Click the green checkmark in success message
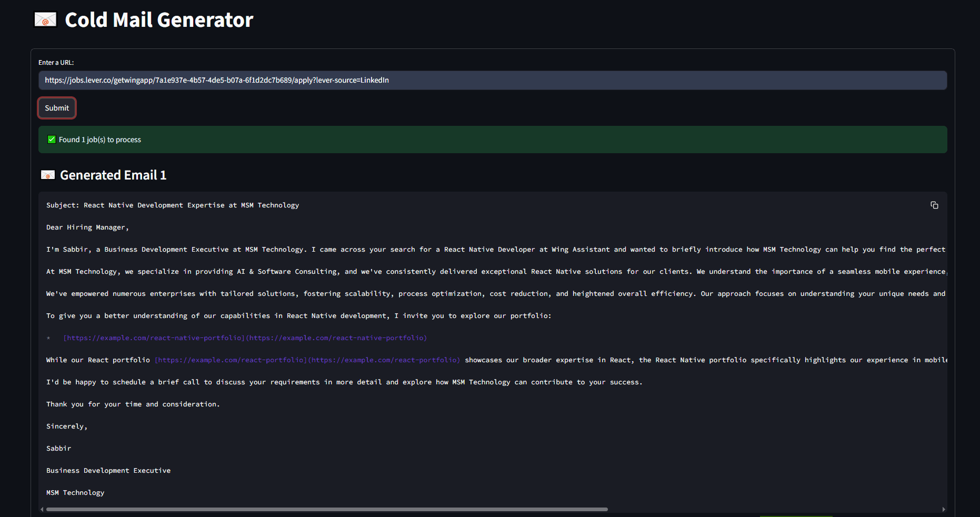This screenshot has width=980, height=517. (52, 140)
